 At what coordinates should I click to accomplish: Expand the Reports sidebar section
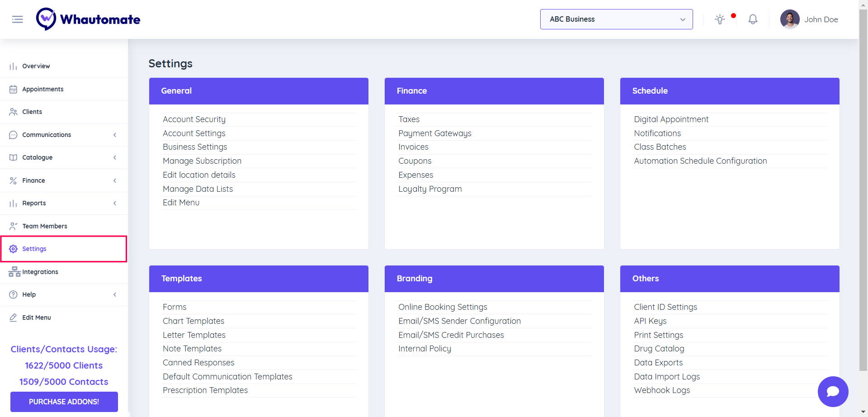115,203
